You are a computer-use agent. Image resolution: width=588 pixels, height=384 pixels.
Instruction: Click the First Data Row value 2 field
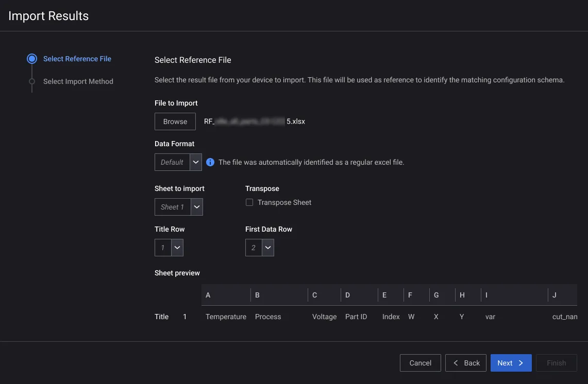(x=254, y=248)
